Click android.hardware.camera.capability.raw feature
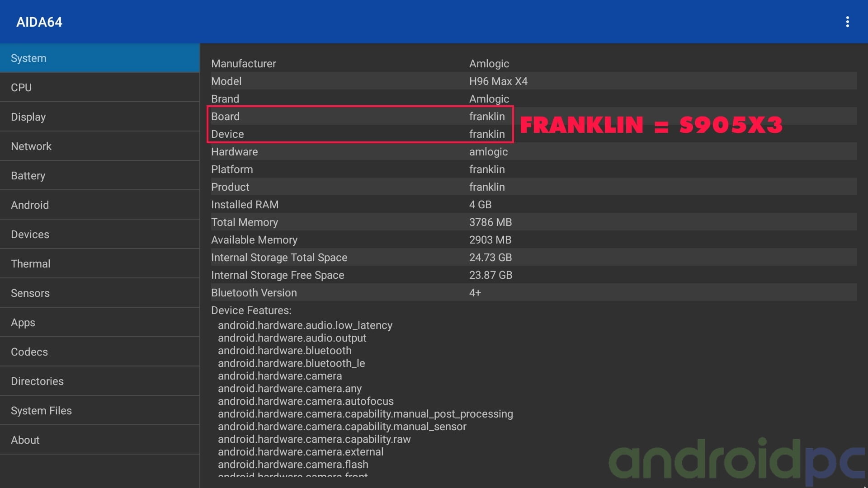 (314, 439)
